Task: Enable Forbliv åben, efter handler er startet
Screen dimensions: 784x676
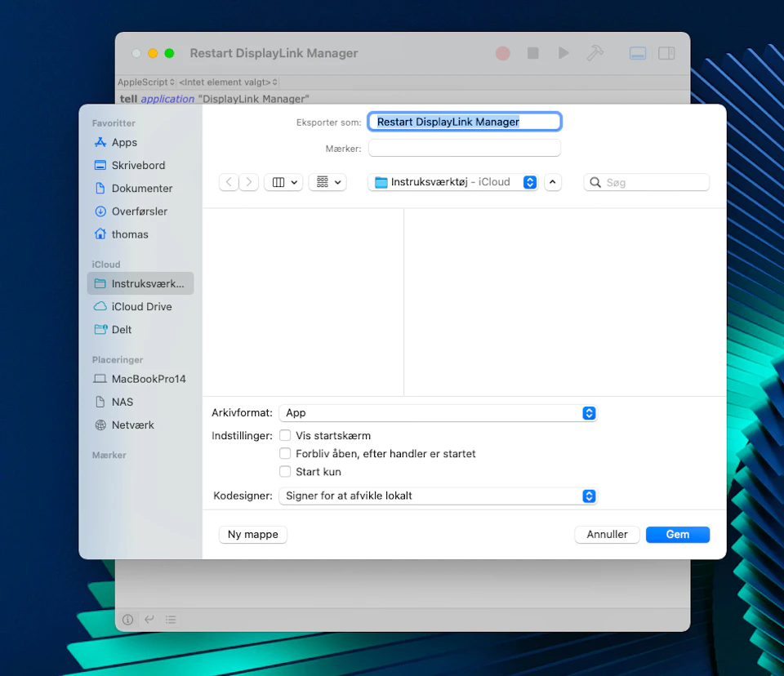Action: (285, 453)
